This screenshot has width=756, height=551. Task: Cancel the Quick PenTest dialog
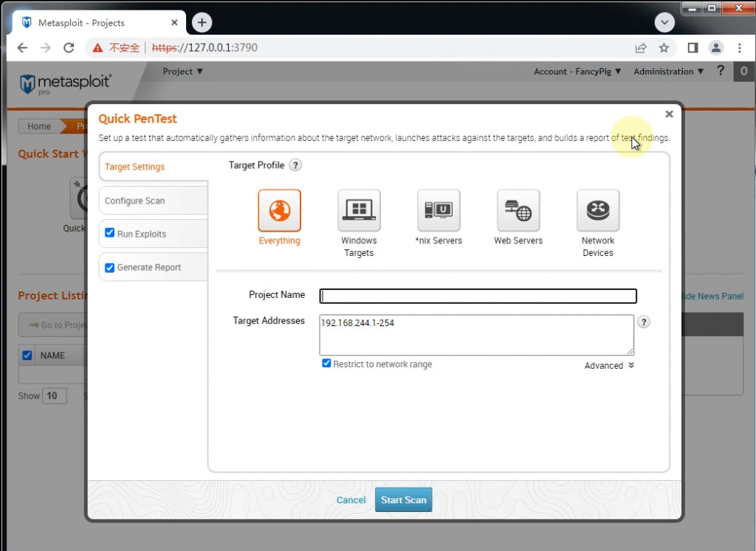(351, 500)
